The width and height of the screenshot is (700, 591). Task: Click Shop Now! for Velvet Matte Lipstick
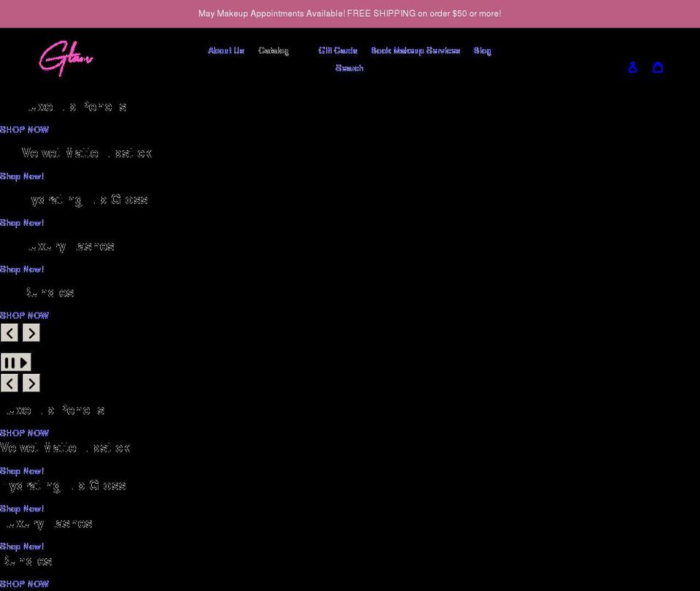[22, 176]
